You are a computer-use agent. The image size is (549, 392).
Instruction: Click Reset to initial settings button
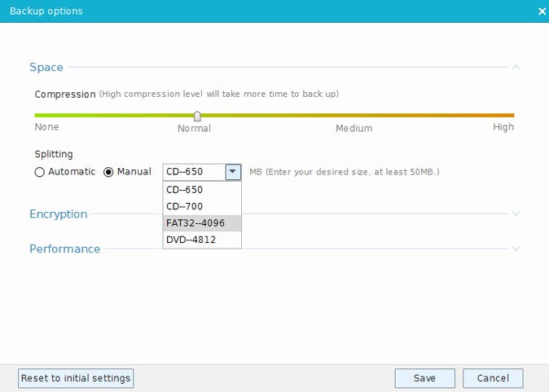click(76, 378)
